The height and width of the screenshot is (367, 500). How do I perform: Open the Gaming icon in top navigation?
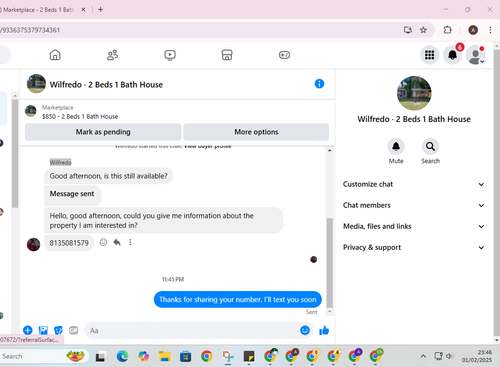[284, 55]
